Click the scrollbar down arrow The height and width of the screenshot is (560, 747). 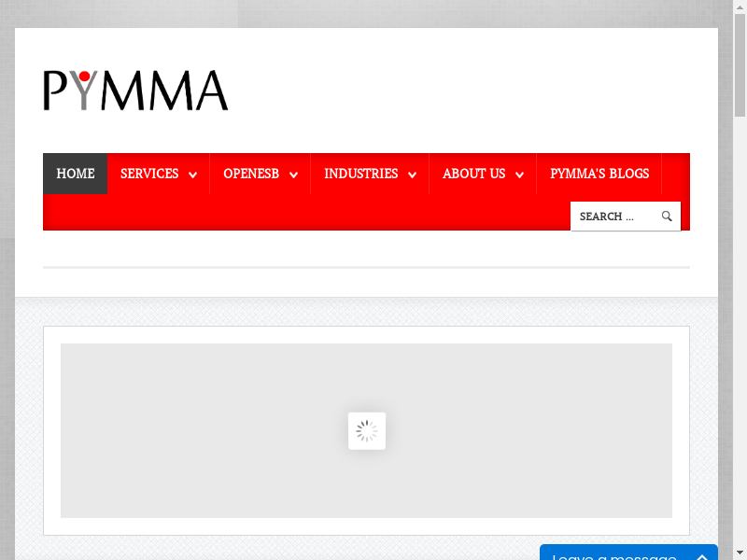click(x=740, y=553)
